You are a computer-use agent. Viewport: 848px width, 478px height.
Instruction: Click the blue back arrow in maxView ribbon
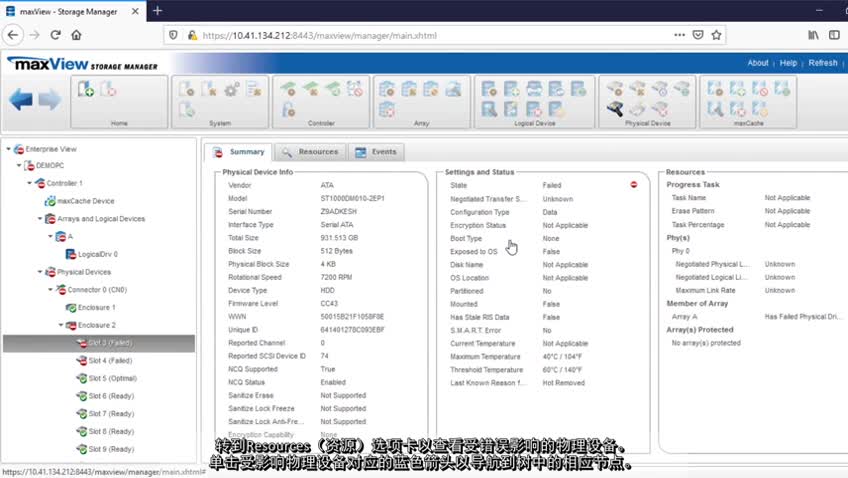(21, 99)
